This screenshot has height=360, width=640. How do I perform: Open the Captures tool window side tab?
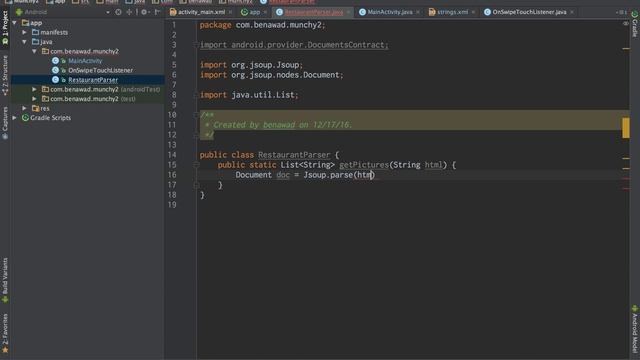point(5,123)
